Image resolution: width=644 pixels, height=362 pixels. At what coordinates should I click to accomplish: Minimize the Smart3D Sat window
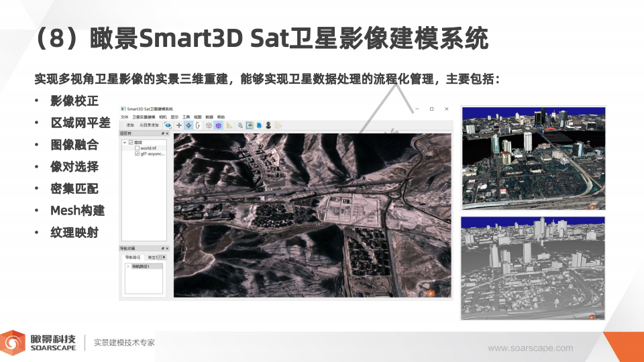click(417, 109)
